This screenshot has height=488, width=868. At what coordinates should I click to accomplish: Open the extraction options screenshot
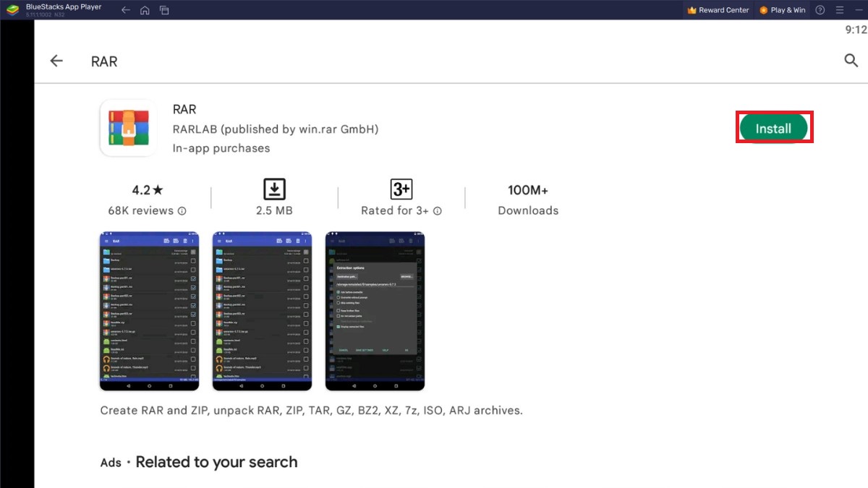point(375,311)
